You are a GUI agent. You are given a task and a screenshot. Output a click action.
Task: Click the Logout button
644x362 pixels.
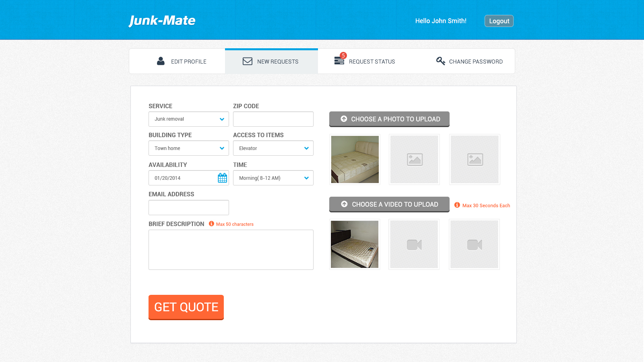tap(499, 21)
